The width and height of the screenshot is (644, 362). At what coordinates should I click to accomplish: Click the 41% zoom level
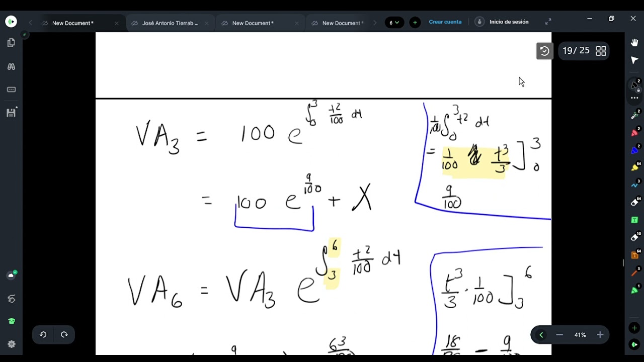tap(580, 335)
